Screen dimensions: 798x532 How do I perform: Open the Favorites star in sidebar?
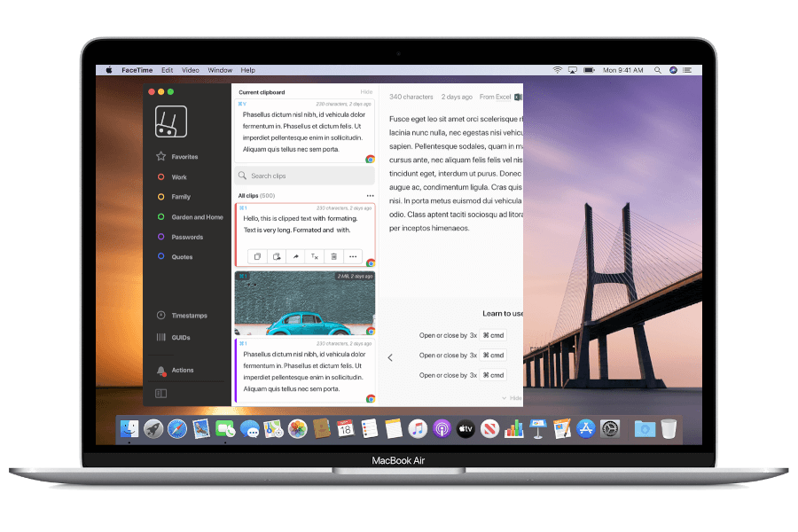coord(160,156)
